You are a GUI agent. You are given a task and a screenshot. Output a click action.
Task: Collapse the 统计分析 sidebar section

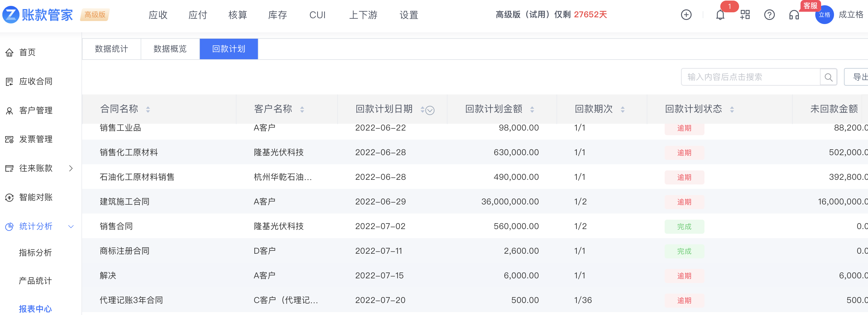pos(71,226)
